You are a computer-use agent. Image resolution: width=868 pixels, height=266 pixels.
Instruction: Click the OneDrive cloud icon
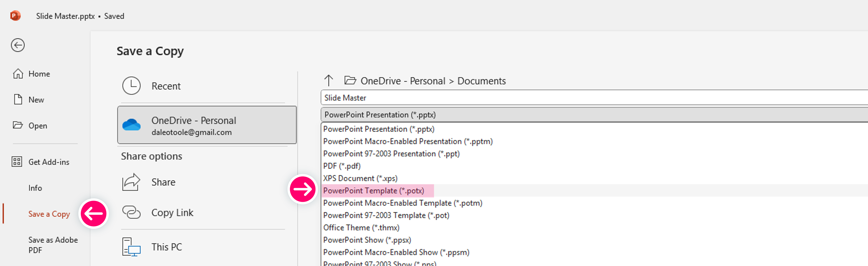pos(131,125)
